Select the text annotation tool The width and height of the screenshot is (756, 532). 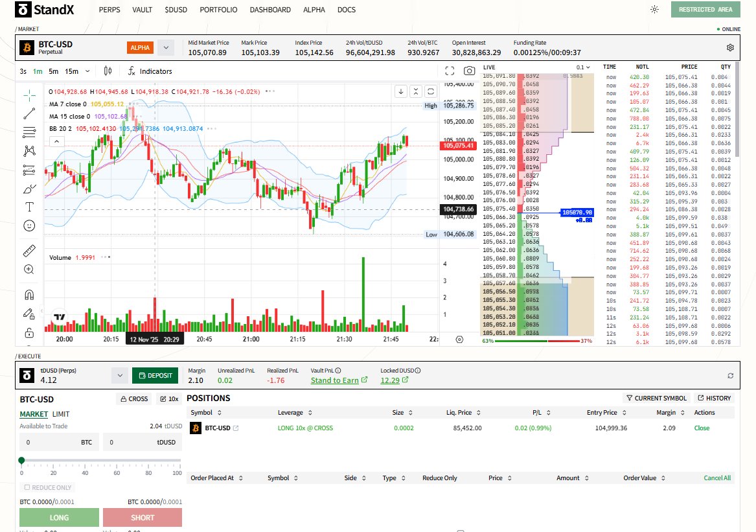(29, 207)
